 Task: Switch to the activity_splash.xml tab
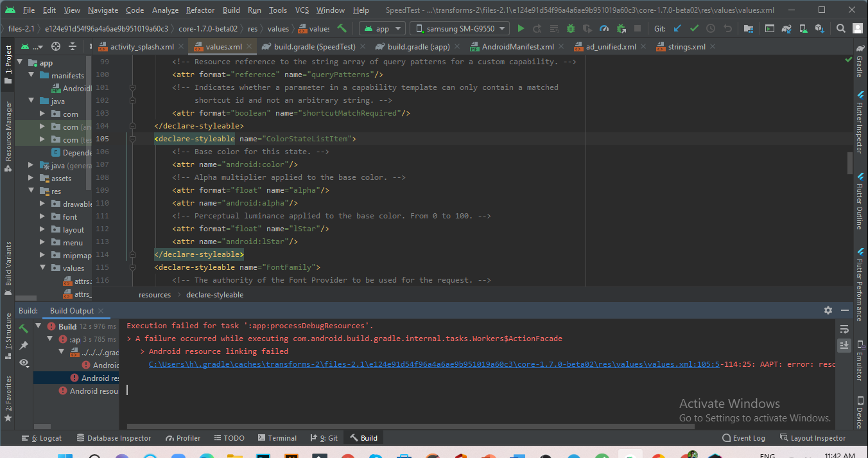pyautogui.click(x=142, y=47)
